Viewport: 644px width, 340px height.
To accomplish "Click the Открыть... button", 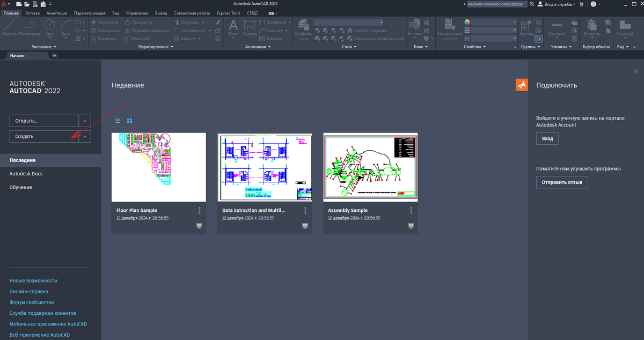I will click(x=44, y=121).
